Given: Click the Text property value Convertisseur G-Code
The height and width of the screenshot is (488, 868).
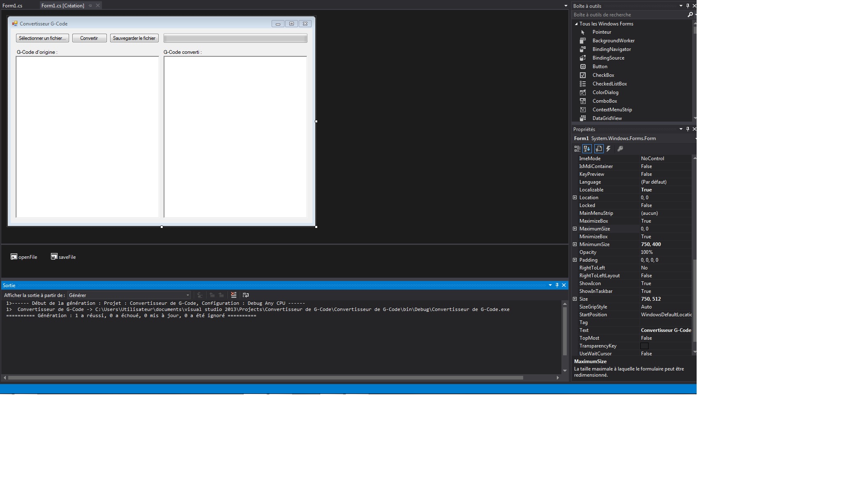Looking at the screenshot, I should click(x=666, y=330).
